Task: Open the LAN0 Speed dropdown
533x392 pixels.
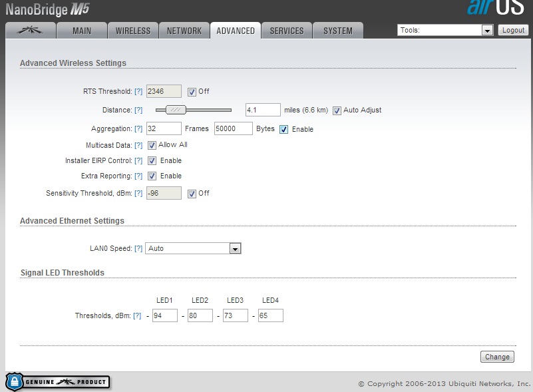Action: pos(193,248)
